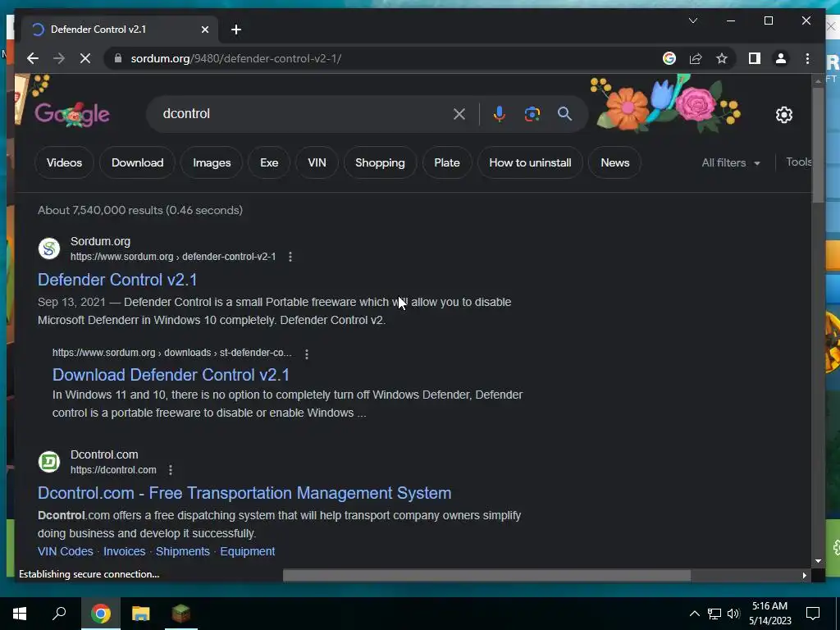Click the horizontal scrollbar thumb
Screen dimensions: 840x630
(486, 575)
